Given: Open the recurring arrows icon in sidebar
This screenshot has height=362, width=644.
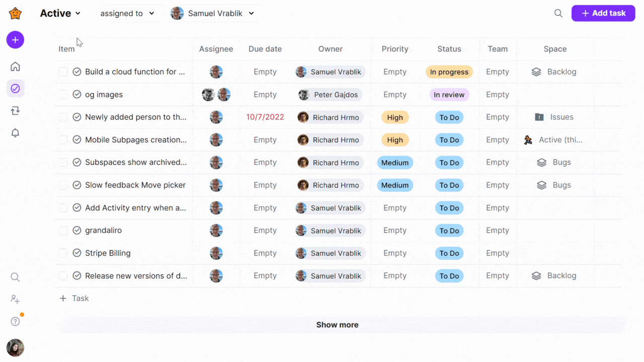Looking at the screenshot, I should [x=15, y=111].
